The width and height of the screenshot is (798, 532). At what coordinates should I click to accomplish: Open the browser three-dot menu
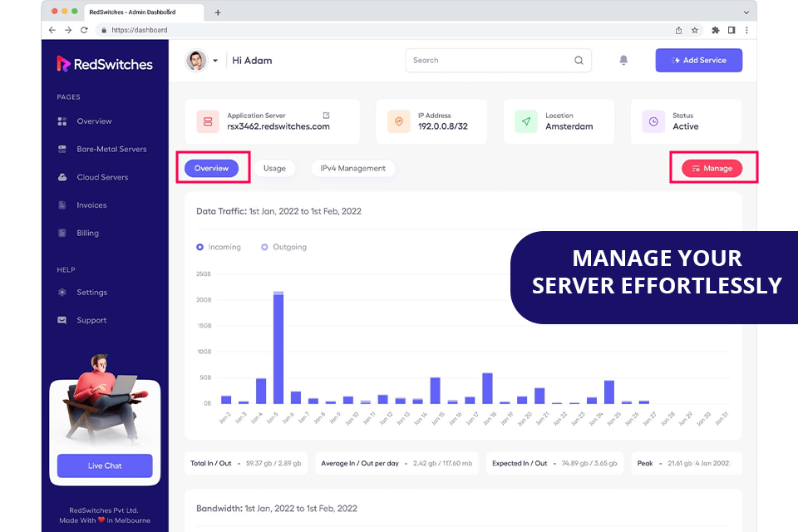coord(746,30)
